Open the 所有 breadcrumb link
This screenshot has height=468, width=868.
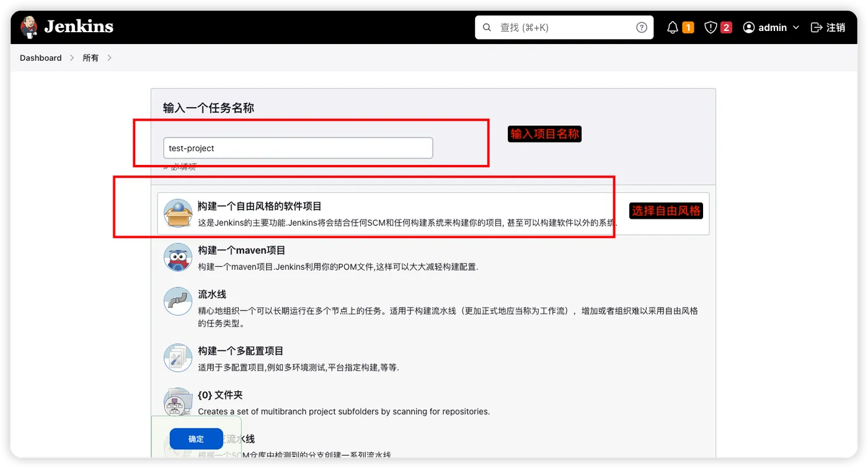pos(91,58)
